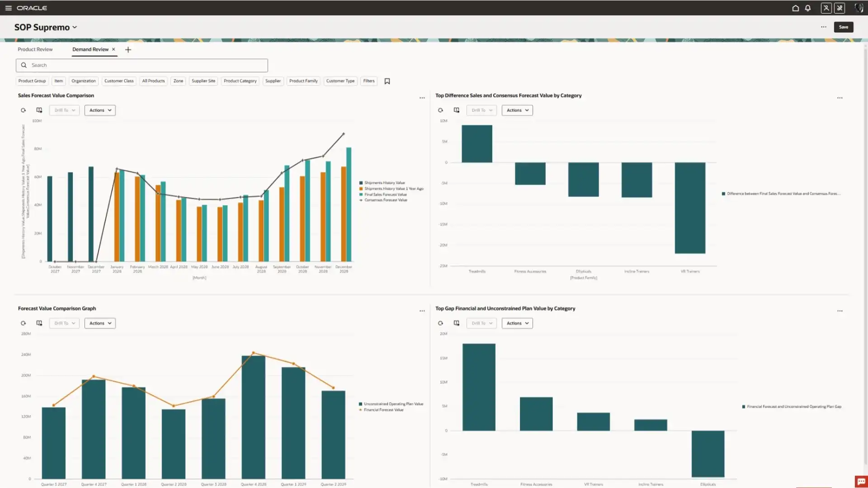Click the Filters button
Viewport: 868px width, 488px height.
368,81
